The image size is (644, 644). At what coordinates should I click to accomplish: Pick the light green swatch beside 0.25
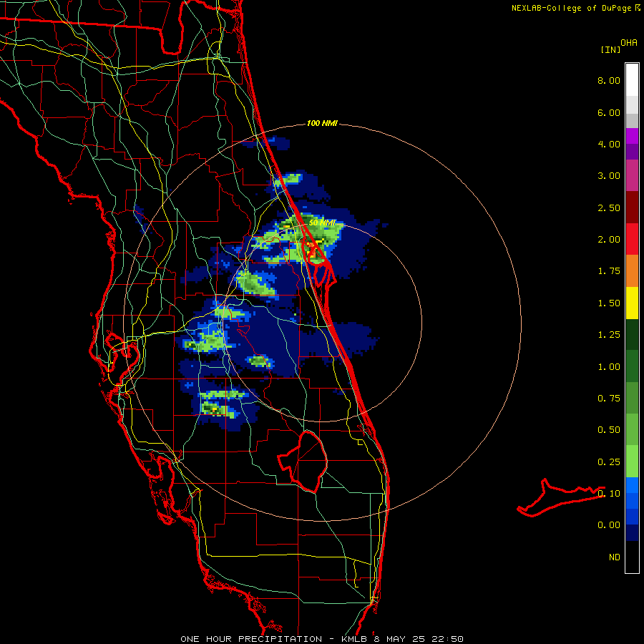[x=632, y=462]
